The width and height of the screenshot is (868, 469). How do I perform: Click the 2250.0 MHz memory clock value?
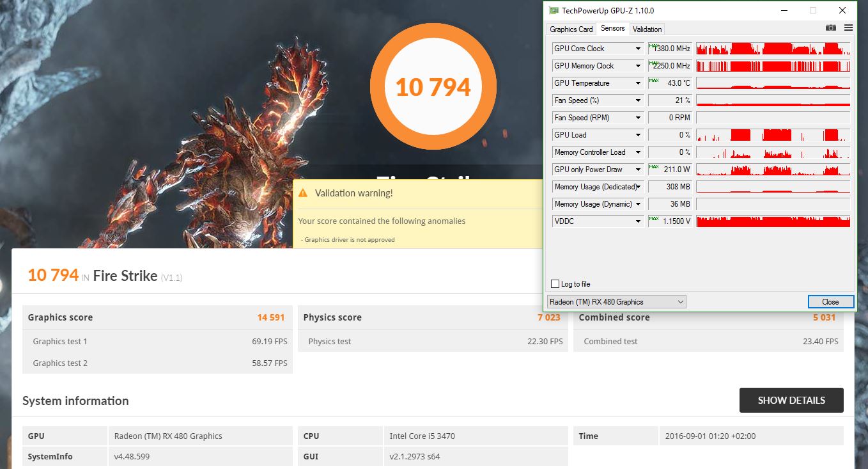pyautogui.click(x=670, y=66)
